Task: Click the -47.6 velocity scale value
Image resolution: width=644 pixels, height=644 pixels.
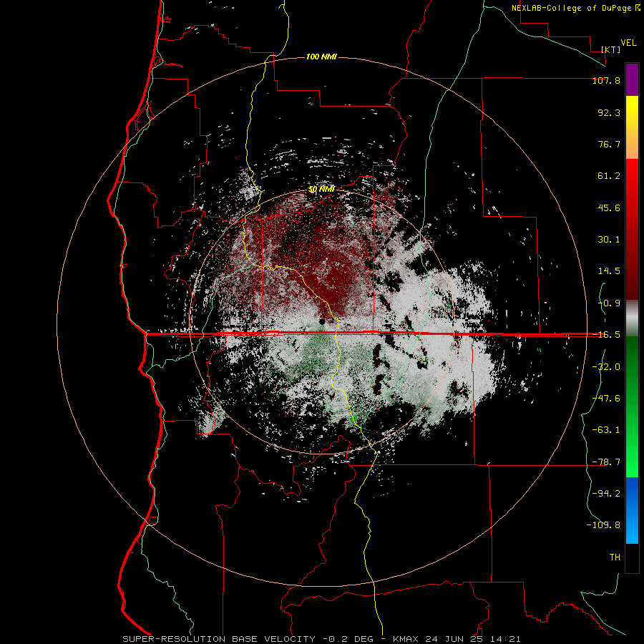Action: click(x=606, y=399)
